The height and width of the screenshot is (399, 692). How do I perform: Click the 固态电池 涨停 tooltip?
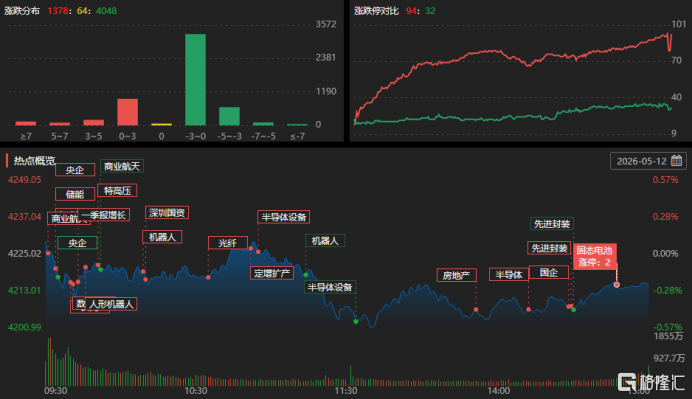click(594, 256)
